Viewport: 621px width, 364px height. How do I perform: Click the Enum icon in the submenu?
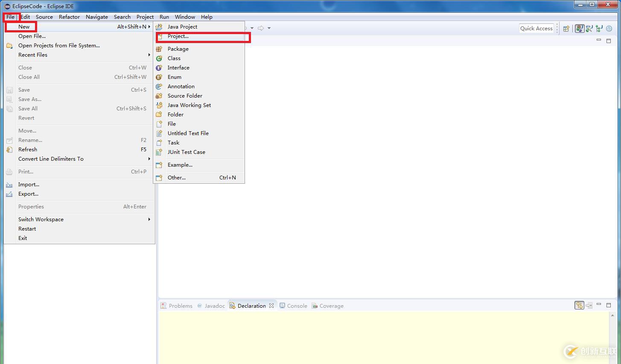159,77
